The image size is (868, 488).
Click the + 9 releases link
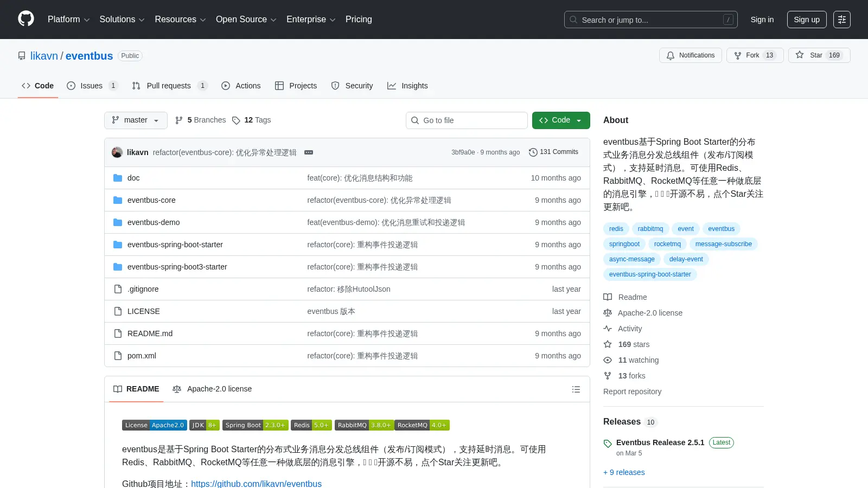[624, 472]
